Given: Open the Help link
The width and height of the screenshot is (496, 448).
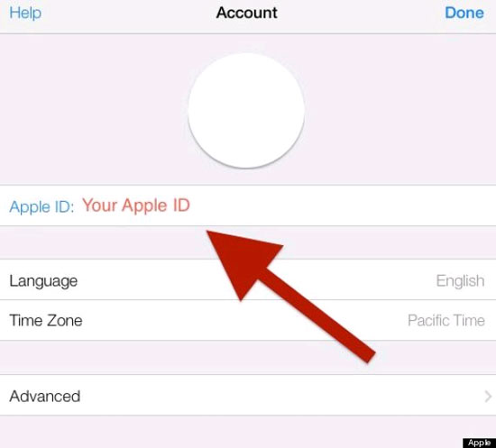Looking at the screenshot, I should (25, 14).
